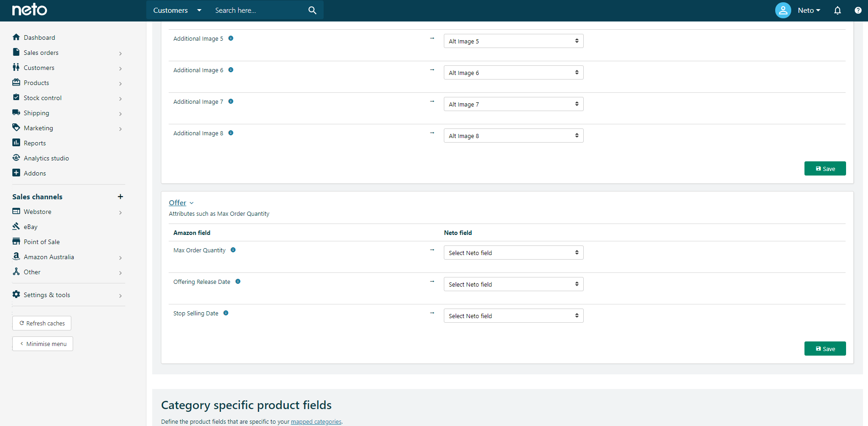
Task: Open eBay sales channel
Action: (x=31, y=227)
